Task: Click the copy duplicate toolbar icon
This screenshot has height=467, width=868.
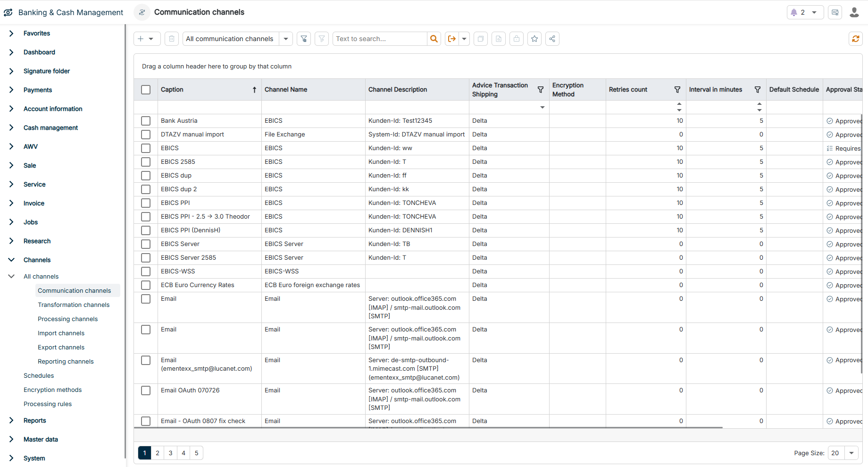Action: tap(481, 39)
